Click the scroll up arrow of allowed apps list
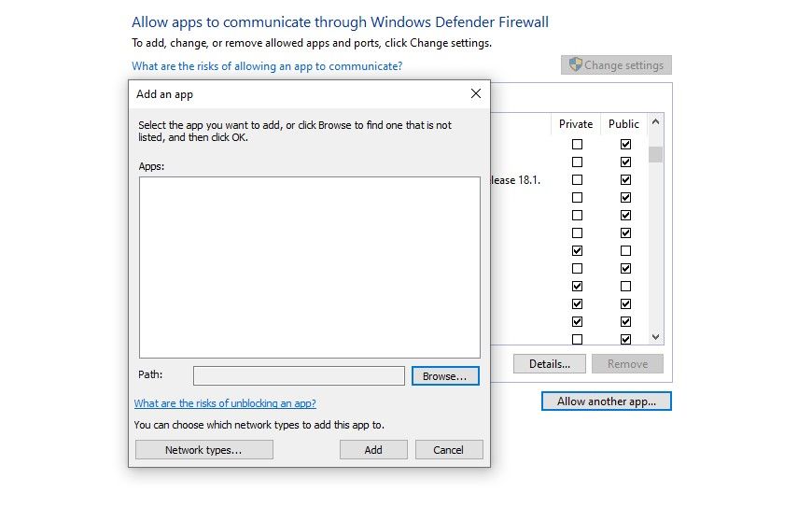The height and width of the screenshot is (521, 812). click(x=655, y=122)
